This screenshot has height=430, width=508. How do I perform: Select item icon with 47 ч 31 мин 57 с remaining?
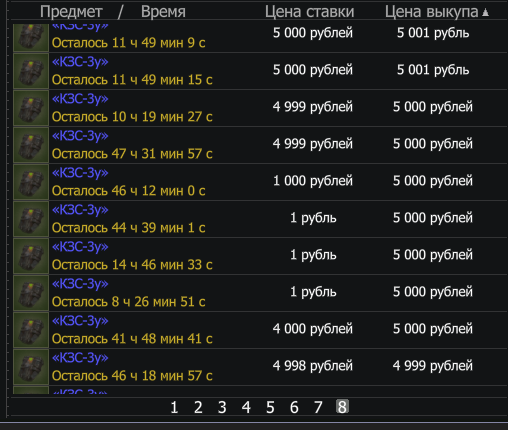pyautogui.click(x=31, y=145)
